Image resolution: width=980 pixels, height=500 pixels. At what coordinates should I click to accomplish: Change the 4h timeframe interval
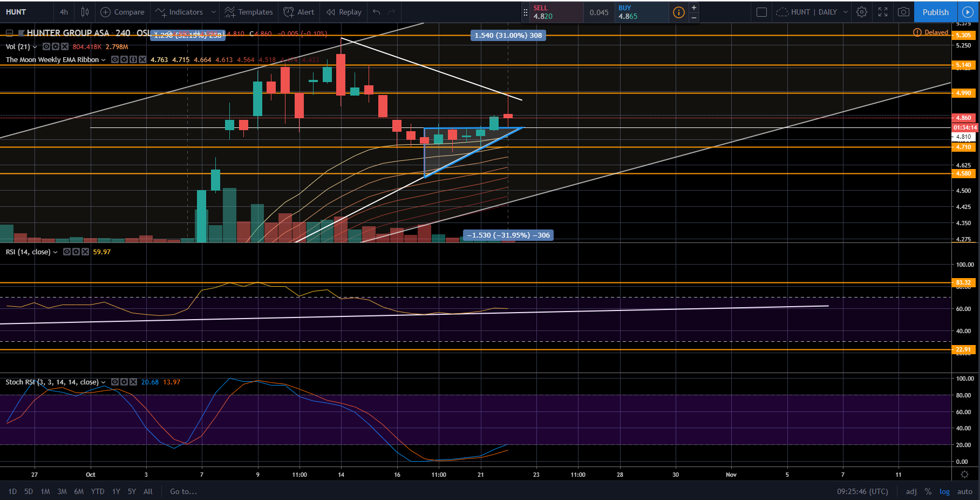click(x=64, y=12)
